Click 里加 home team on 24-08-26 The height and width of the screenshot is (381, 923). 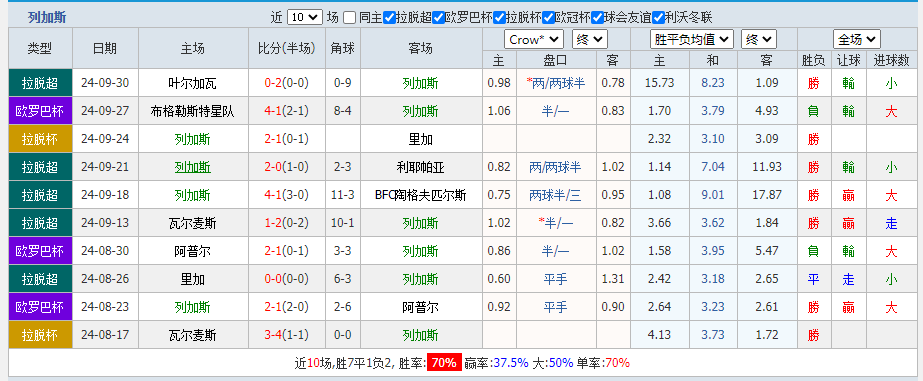(192, 279)
